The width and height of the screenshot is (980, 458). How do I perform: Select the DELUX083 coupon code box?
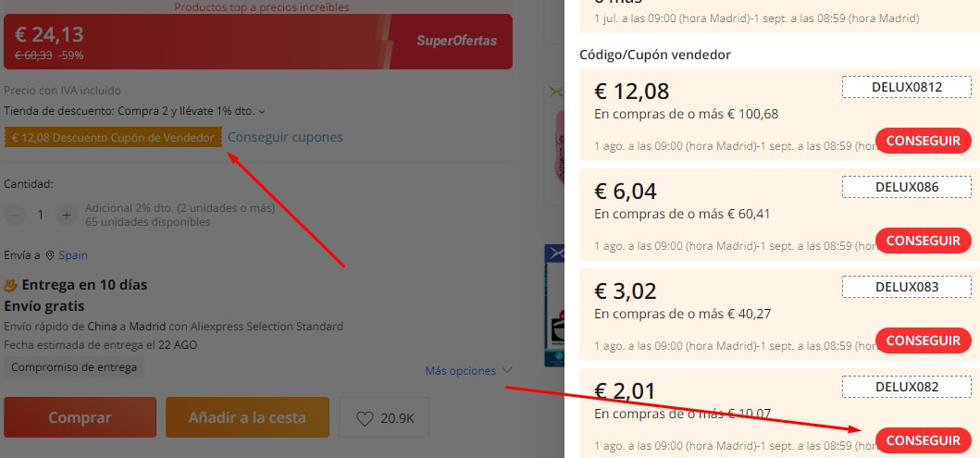tap(907, 287)
